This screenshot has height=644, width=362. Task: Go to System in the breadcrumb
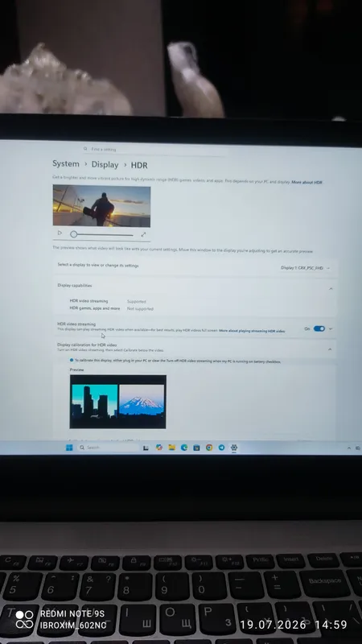(66, 163)
